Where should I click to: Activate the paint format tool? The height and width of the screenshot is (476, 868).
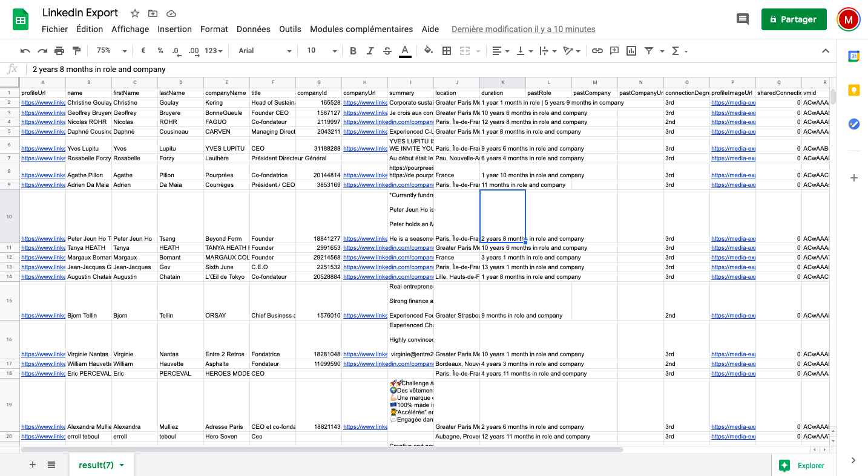point(76,51)
